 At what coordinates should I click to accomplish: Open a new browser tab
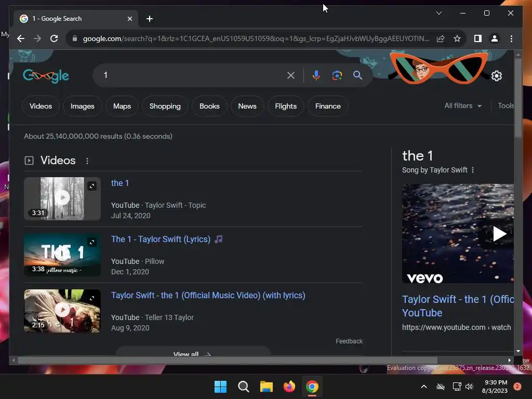coord(149,19)
